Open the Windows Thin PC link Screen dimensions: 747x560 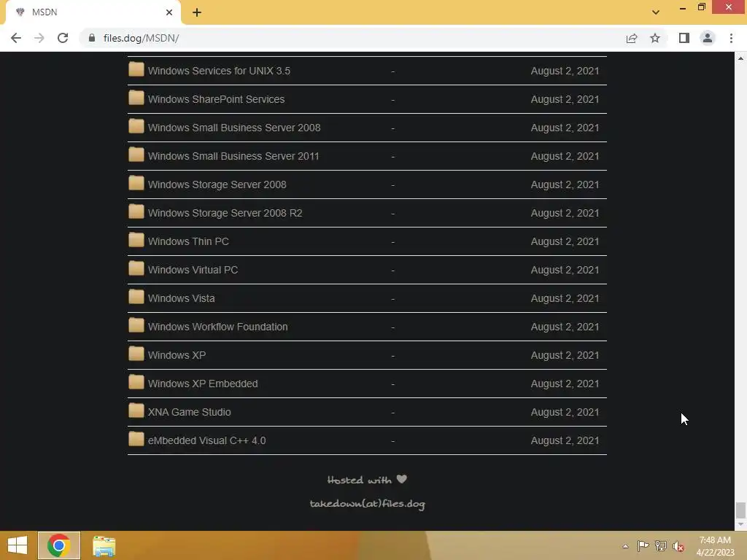coord(188,241)
